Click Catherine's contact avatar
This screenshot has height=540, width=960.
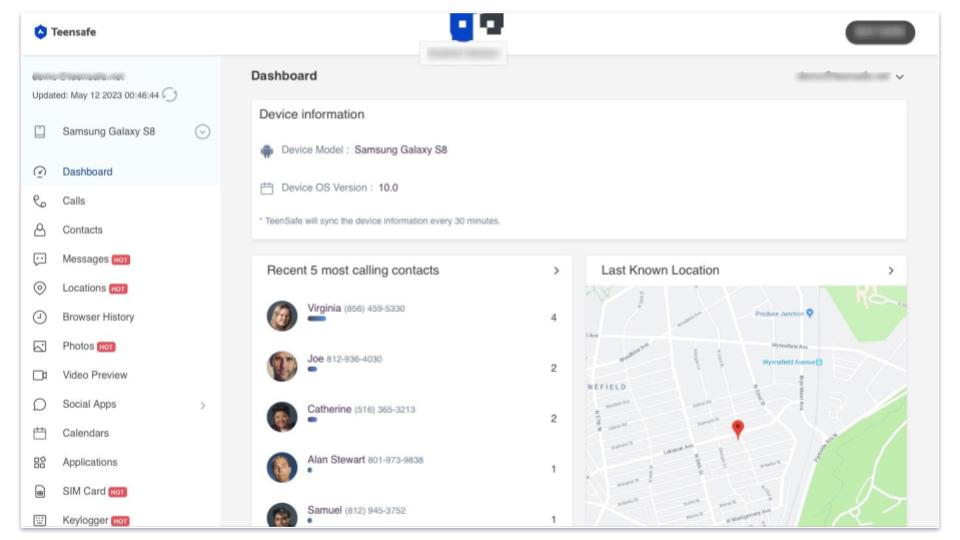(x=282, y=417)
